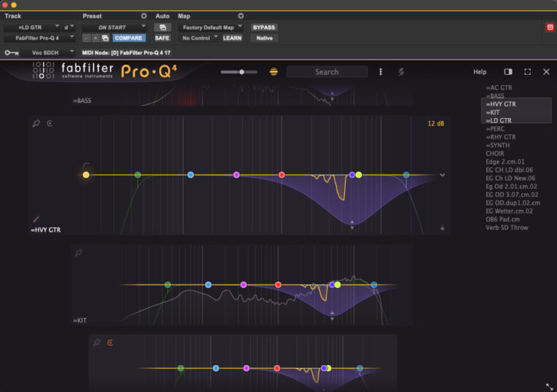
Task: Select =KIT in the instance list
Action: (x=492, y=112)
